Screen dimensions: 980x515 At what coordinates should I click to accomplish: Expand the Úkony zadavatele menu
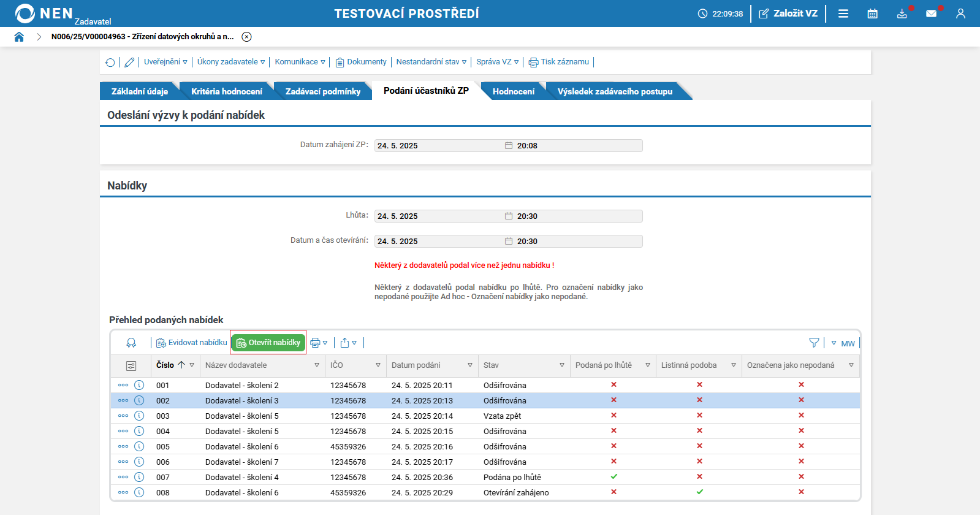tap(230, 62)
